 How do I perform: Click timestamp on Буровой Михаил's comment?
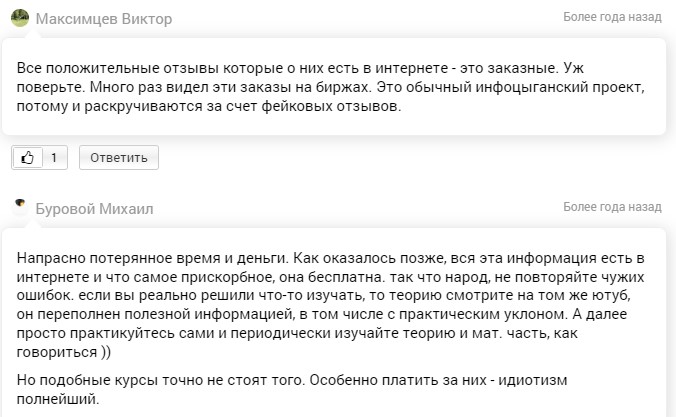point(611,207)
